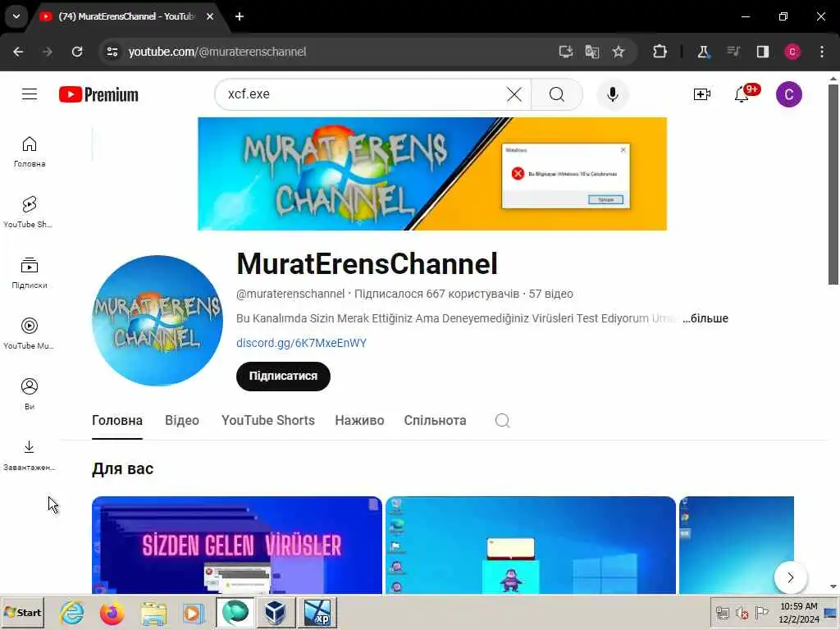Open Chrome Labs flask icon

pos(703,52)
